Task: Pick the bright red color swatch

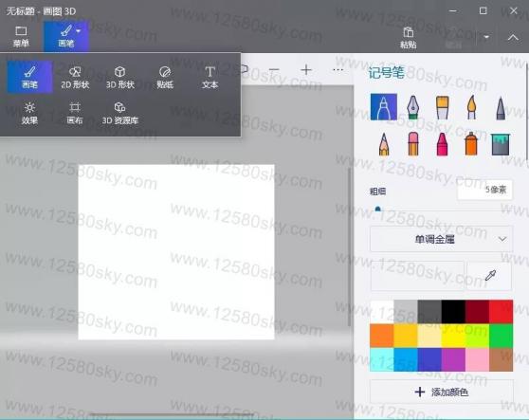Action: click(502, 312)
